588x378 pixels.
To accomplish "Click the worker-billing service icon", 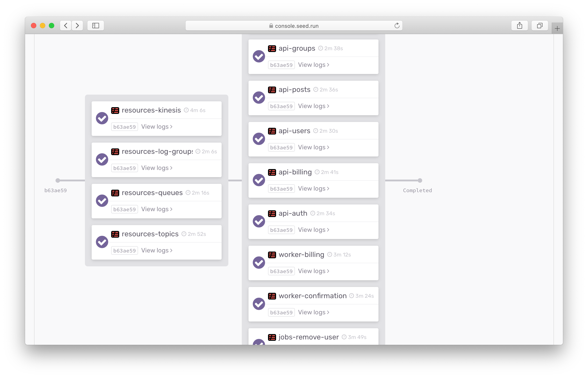I will (x=272, y=255).
